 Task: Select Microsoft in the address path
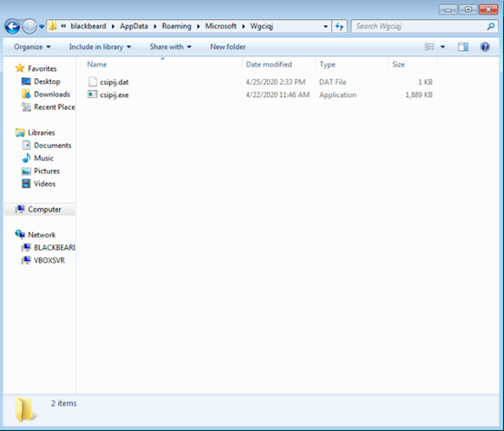[221, 26]
